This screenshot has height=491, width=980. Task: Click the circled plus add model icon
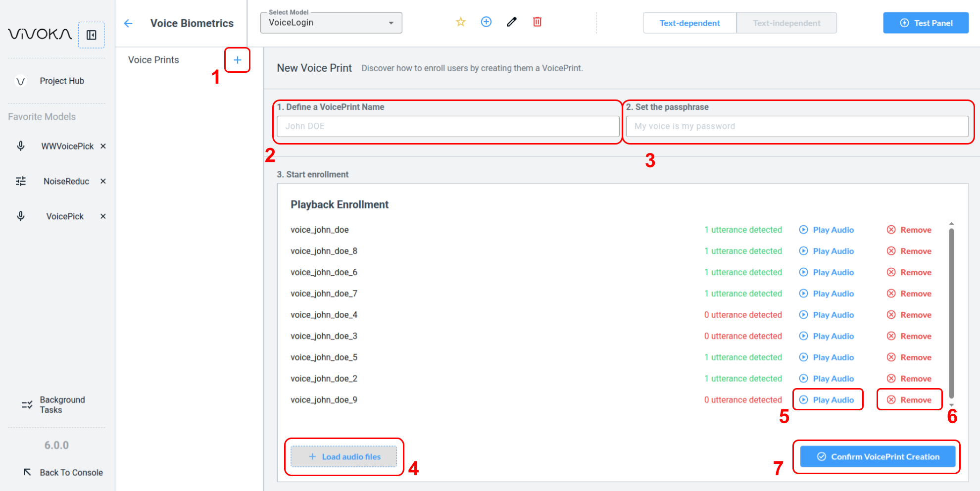coord(486,22)
